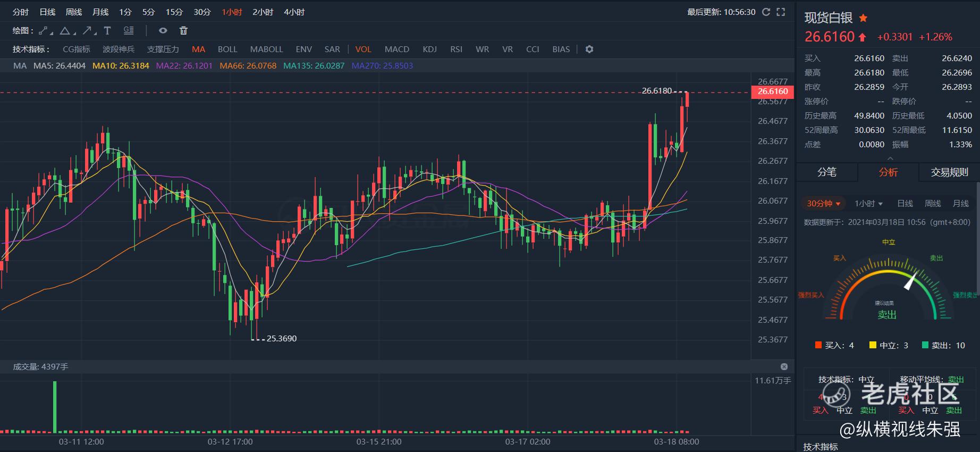
Task: Delete drawings with the trash icon
Action: [x=183, y=31]
